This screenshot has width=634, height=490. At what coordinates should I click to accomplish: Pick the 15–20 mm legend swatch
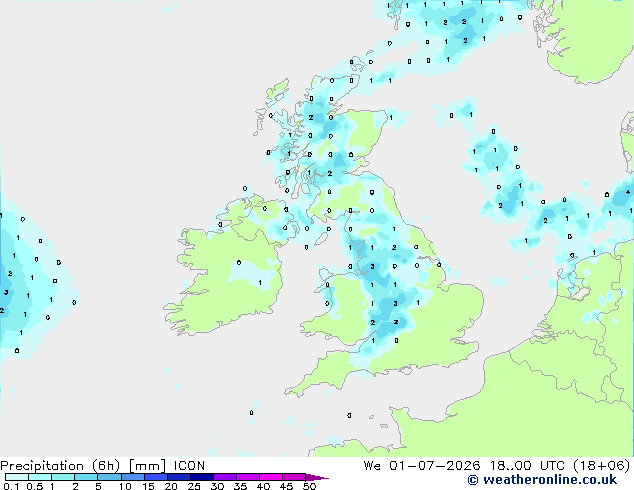155,477
